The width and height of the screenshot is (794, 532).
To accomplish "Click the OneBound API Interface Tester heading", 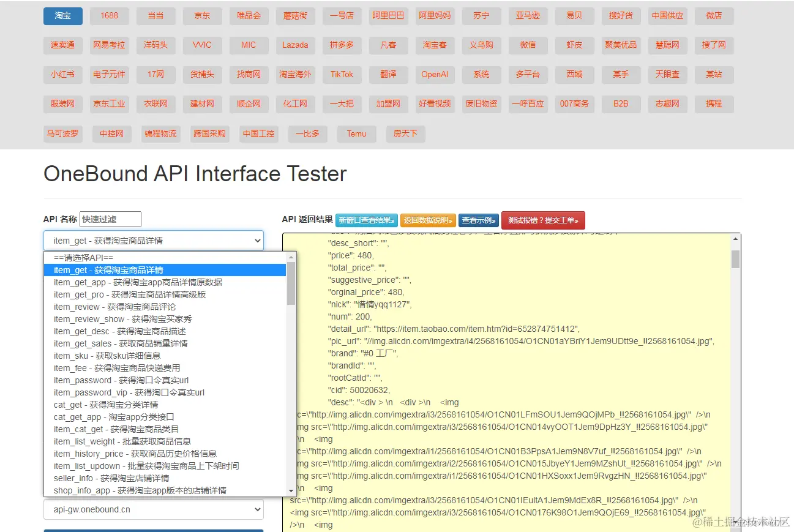I will pos(195,174).
